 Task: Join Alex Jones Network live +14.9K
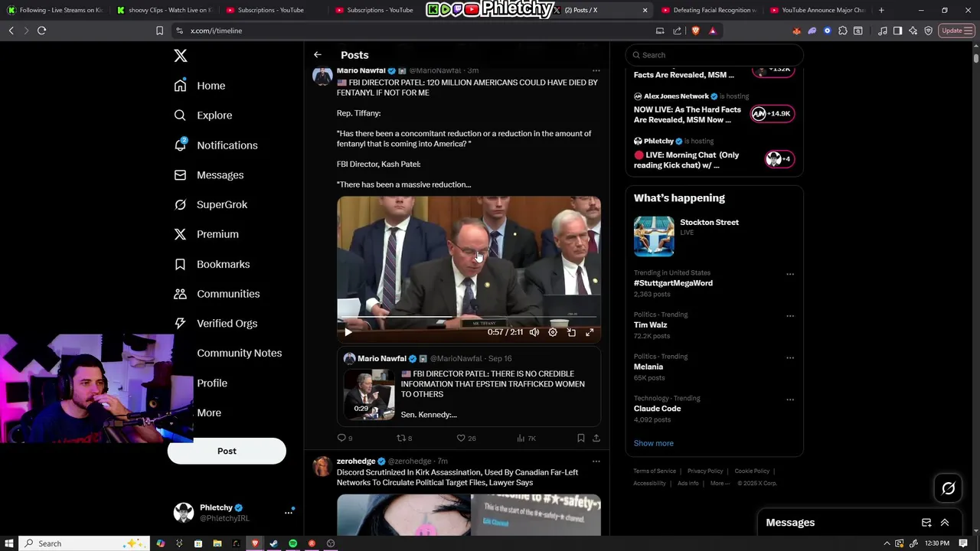[x=772, y=113]
